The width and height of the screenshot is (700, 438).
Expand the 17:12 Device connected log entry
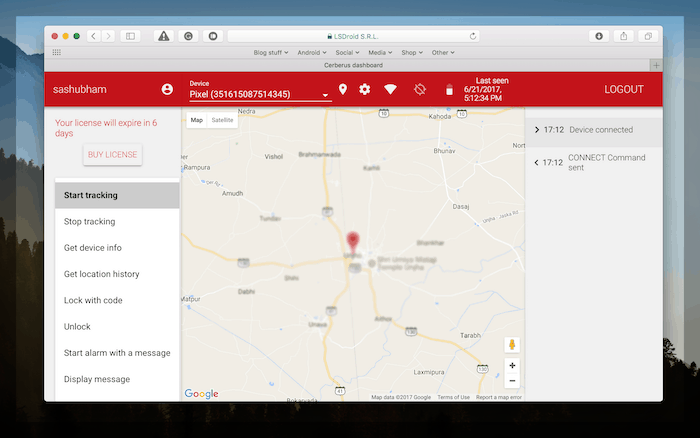point(594,130)
